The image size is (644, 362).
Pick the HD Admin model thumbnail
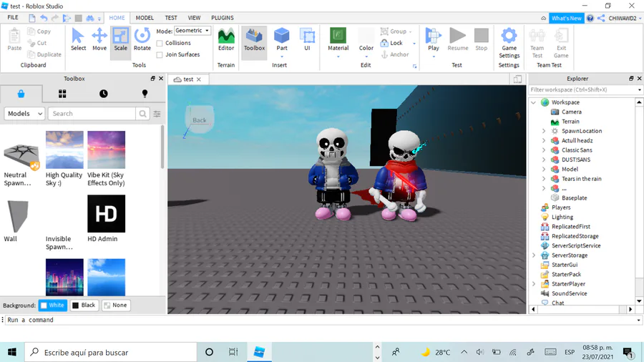(x=107, y=214)
